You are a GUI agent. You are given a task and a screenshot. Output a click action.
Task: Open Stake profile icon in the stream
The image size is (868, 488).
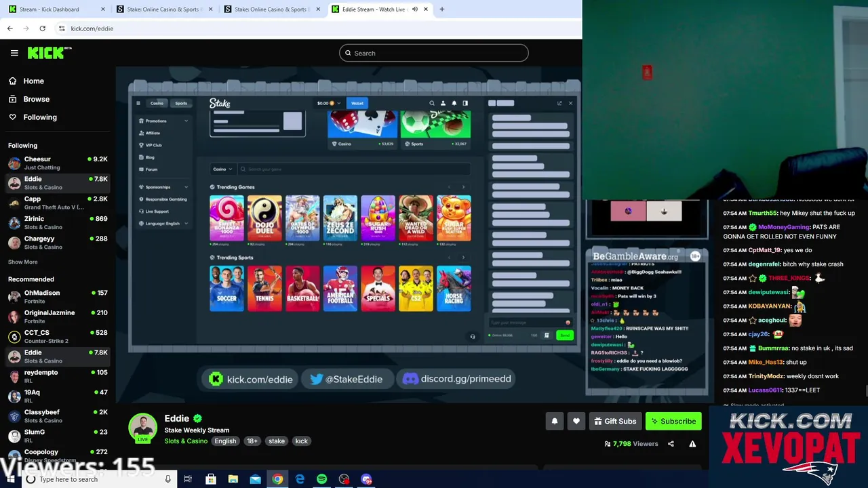443,103
